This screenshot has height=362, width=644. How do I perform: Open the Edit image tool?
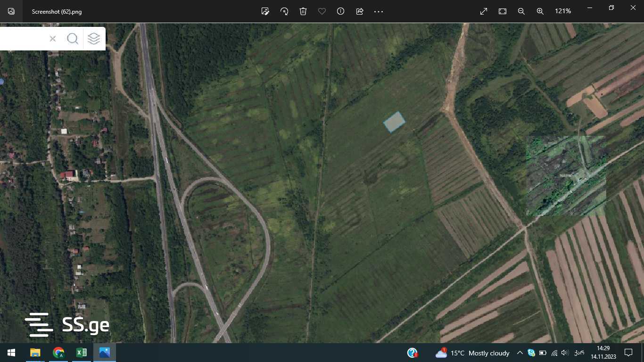coord(265,11)
